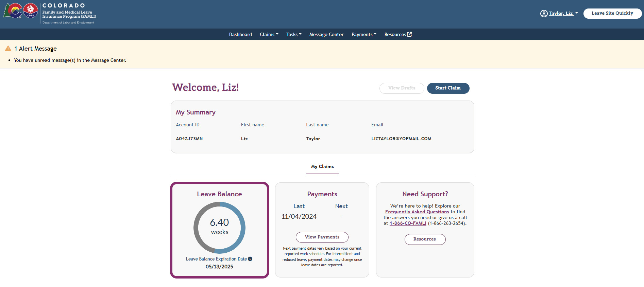Go to the Dashboard menu item
This screenshot has height=287, width=644.
pyautogui.click(x=240, y=34)
